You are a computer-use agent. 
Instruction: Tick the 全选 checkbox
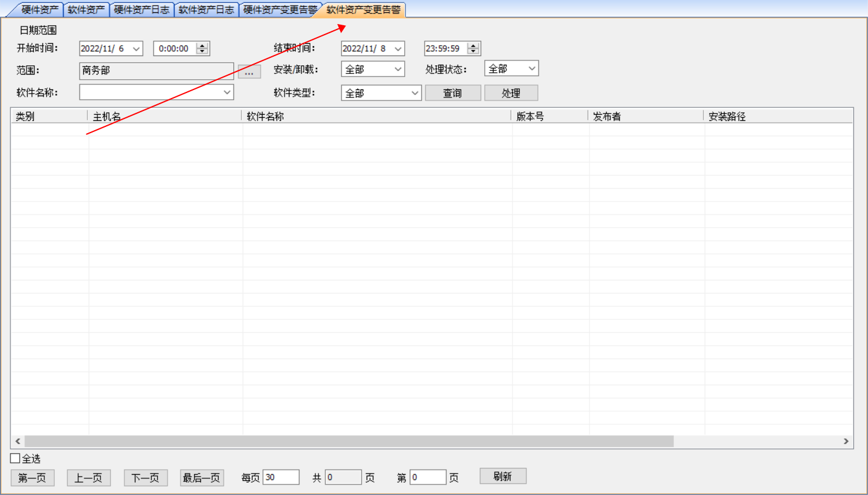[x=15, y=459]
